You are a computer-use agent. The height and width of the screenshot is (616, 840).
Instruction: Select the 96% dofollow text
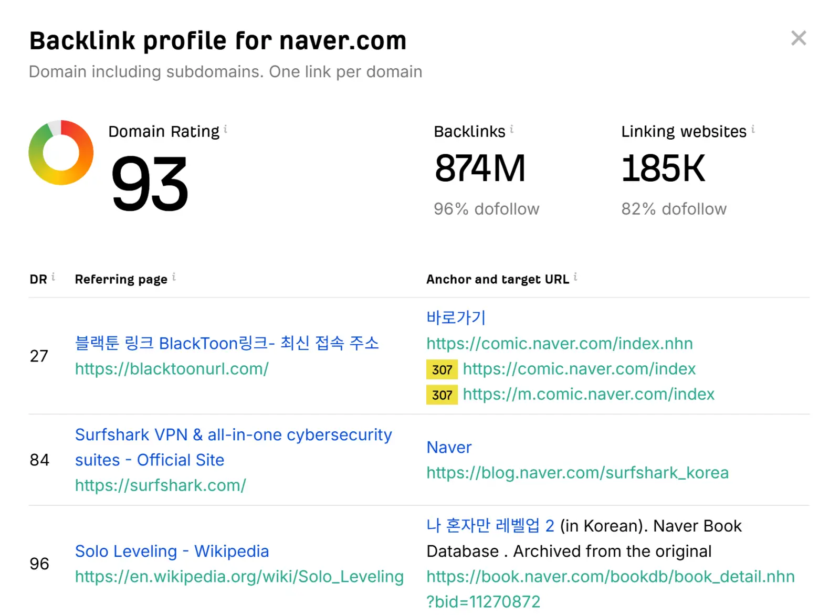(x=486, y=209)
